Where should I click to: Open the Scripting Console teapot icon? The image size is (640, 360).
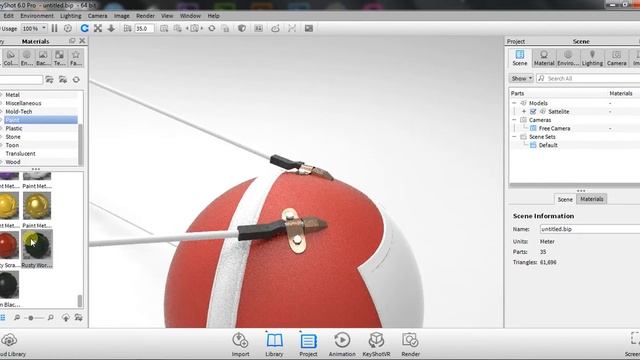(x=276, y=28)
